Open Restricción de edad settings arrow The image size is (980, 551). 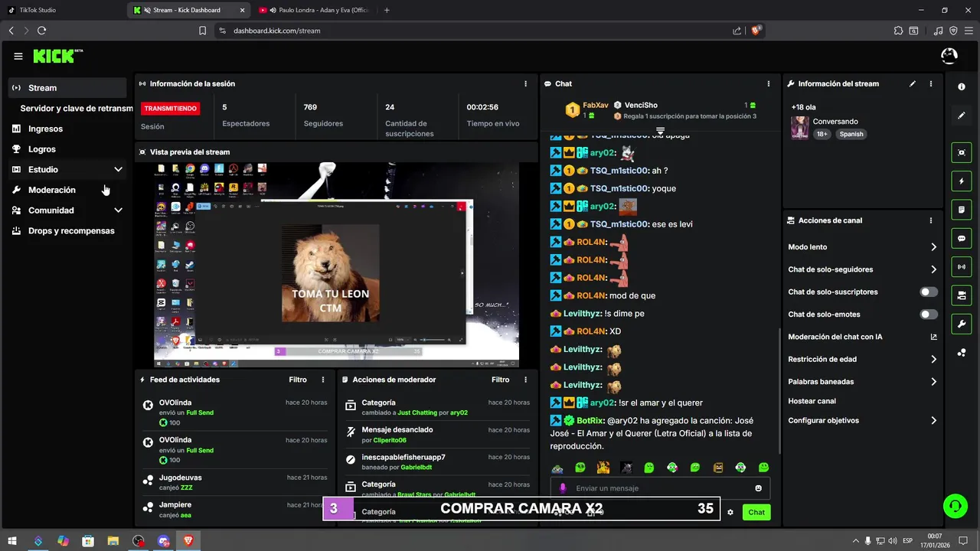tap(933, 359)
